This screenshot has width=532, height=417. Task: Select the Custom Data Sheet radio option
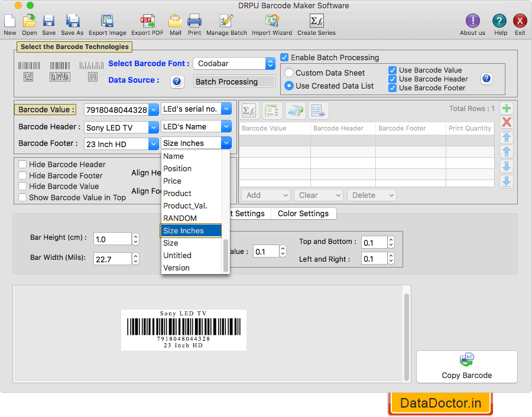[x=288, y=73]
